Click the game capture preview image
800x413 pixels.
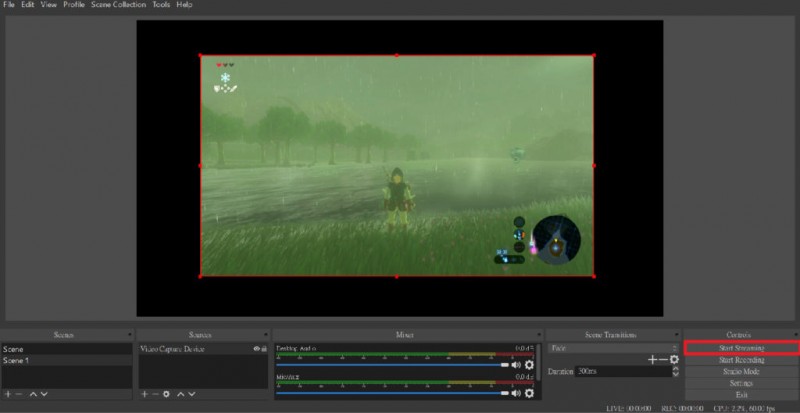pos(396,166)
